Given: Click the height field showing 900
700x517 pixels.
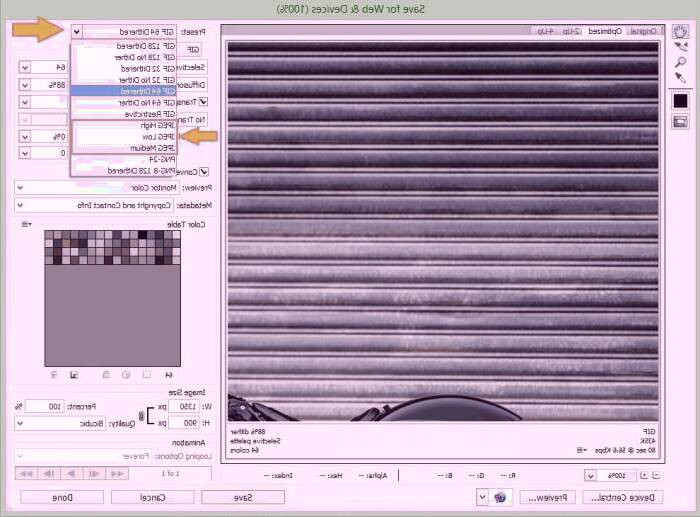Looking at the screenshot, I should click(184, 422).
